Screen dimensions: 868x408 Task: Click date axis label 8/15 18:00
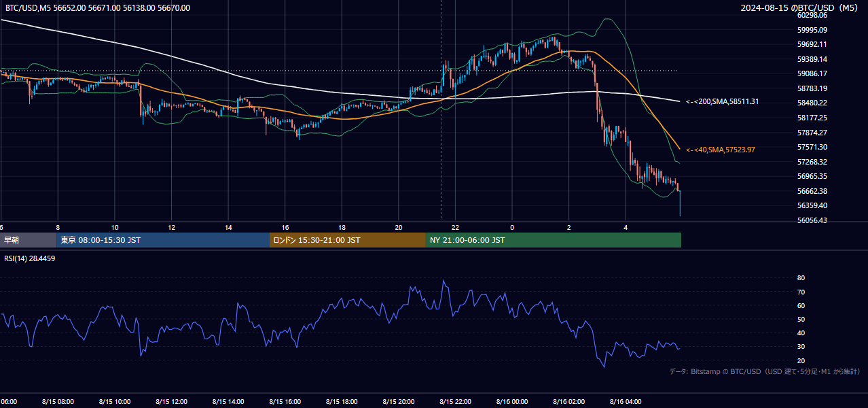click(x=342, y=402)
